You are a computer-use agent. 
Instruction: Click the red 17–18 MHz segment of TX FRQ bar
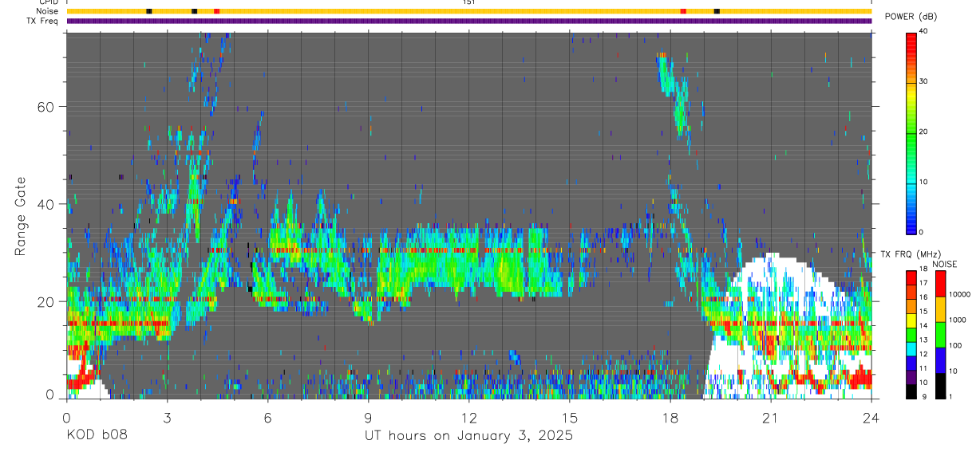911,278
